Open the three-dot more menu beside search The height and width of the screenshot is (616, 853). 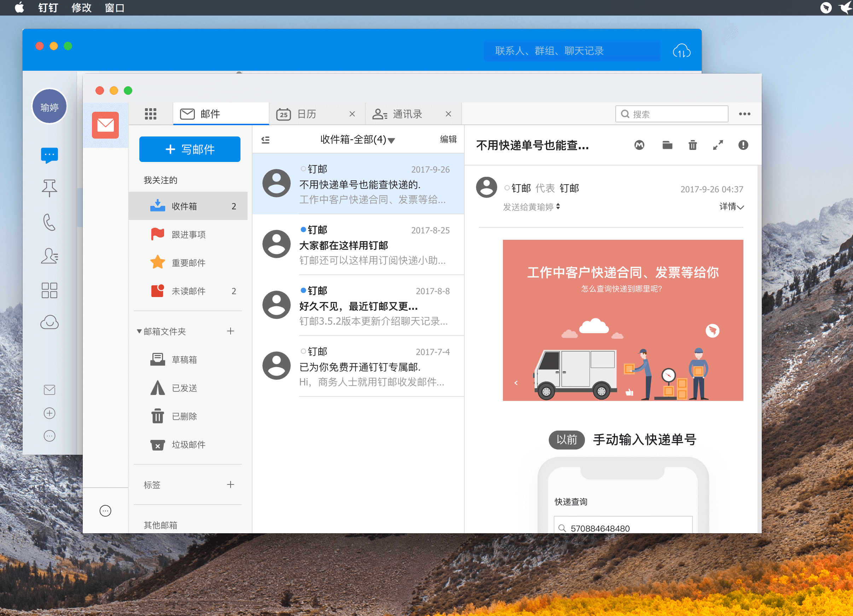(744, 114)
